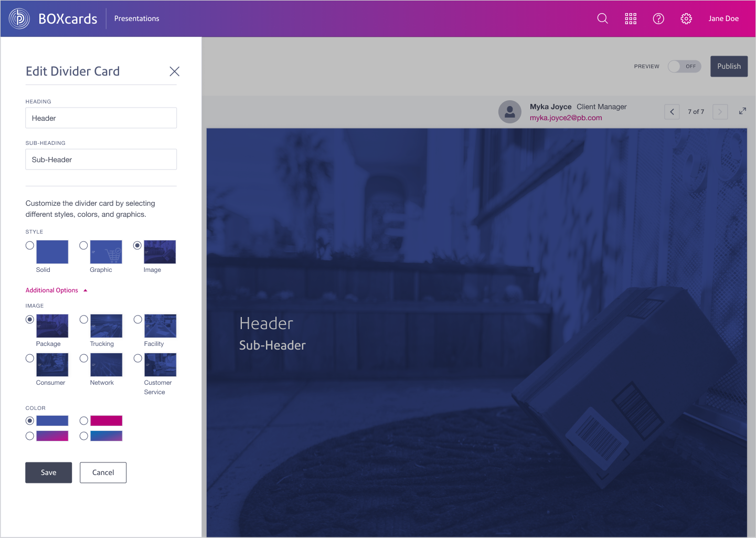This screenshot has width=756, height=538.
Task: Click the Myka Joyce name text
Action: coord(550,107)
